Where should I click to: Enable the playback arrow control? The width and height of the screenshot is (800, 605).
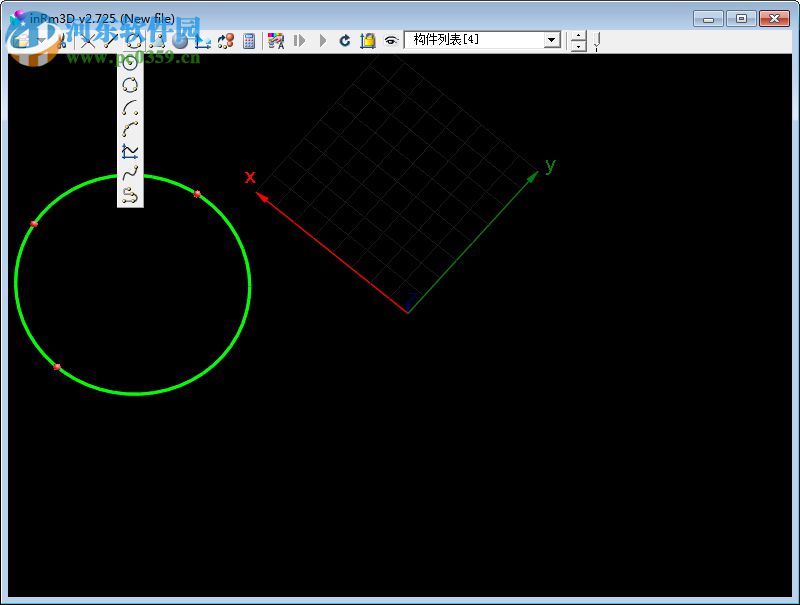(322, 41)
